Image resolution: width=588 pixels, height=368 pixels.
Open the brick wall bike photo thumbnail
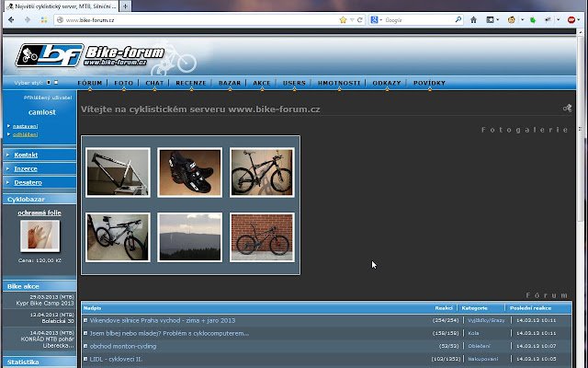(x=262, y=237)
